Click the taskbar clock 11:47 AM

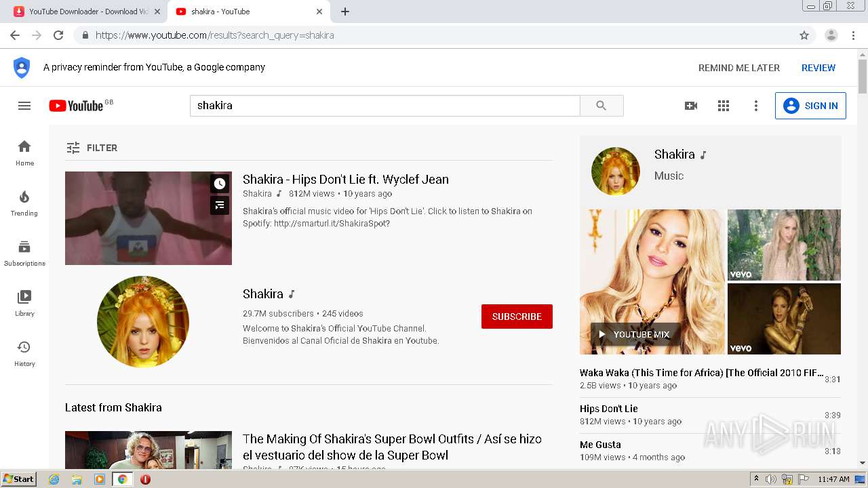[x=833, y=479]
